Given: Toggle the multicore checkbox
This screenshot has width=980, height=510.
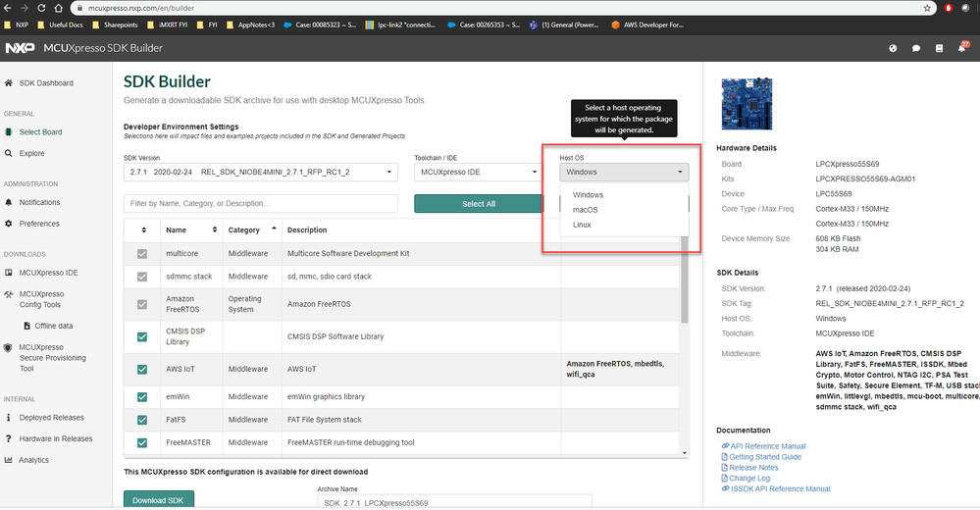Looking at the screenshot, I should tap(142, 254).
